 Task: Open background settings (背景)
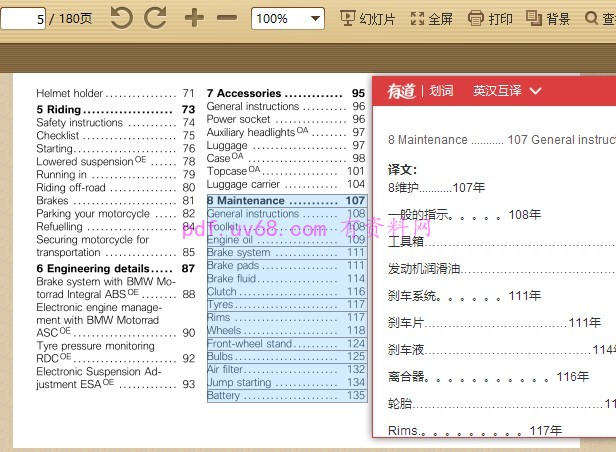548,19
